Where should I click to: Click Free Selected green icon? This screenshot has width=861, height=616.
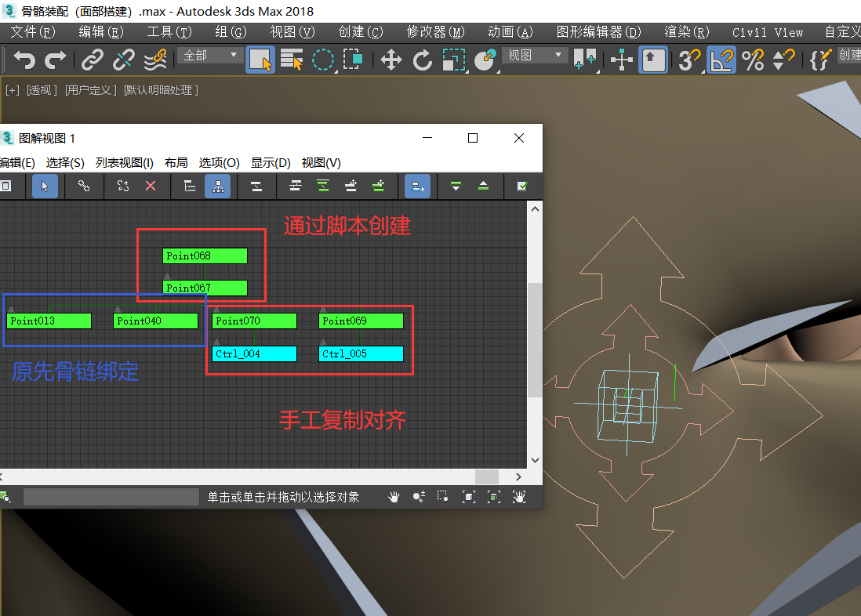click(378, 186)
